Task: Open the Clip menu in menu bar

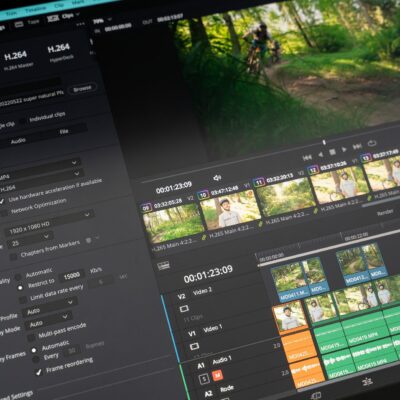Action: click(x=59, y=5)
